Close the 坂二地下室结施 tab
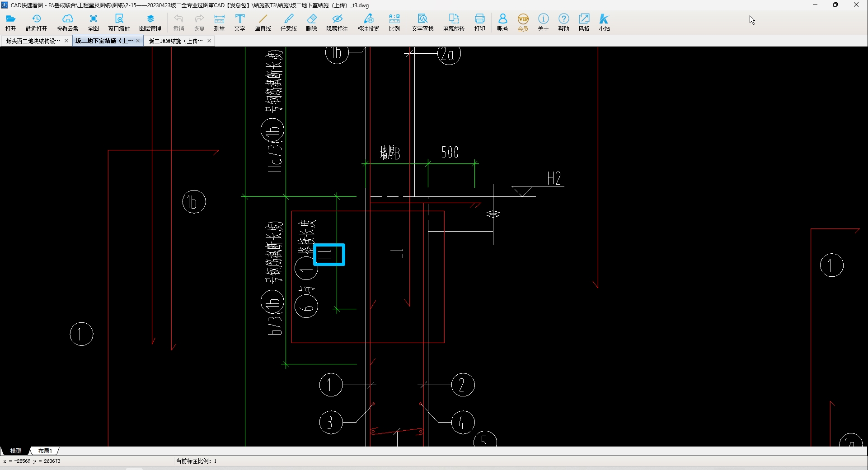The image size is (868, 470). [x=138, y=41]
